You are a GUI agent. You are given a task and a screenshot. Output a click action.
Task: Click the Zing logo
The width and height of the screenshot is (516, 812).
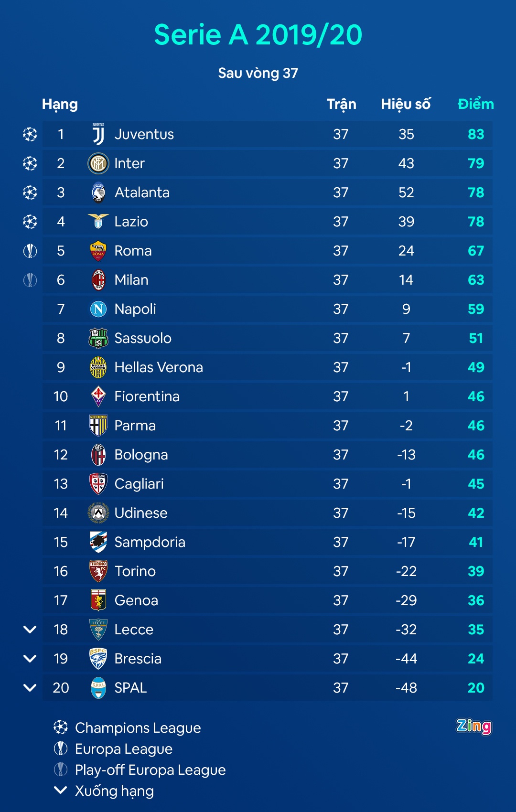(x=473, y=726)
